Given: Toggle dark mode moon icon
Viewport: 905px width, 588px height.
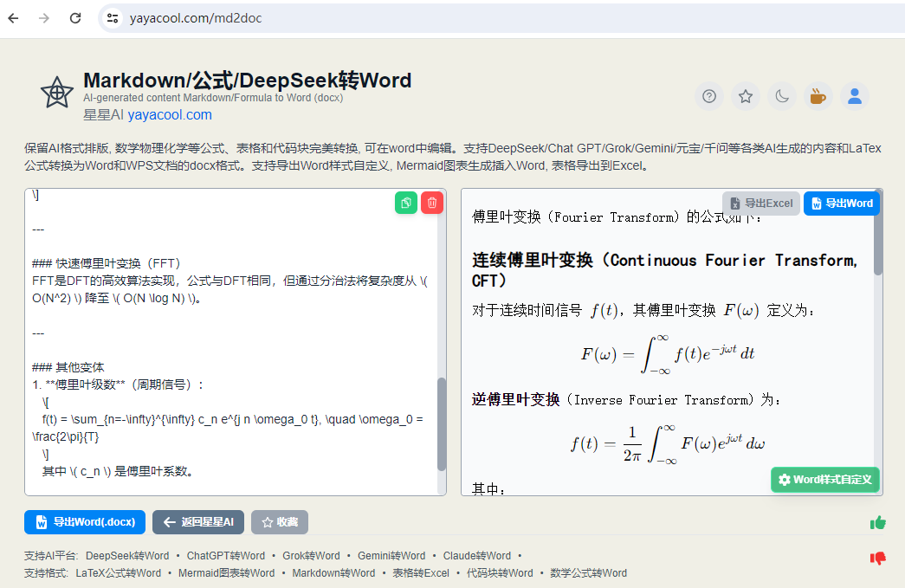Looking at the screenshot, I should coord(782,96).
